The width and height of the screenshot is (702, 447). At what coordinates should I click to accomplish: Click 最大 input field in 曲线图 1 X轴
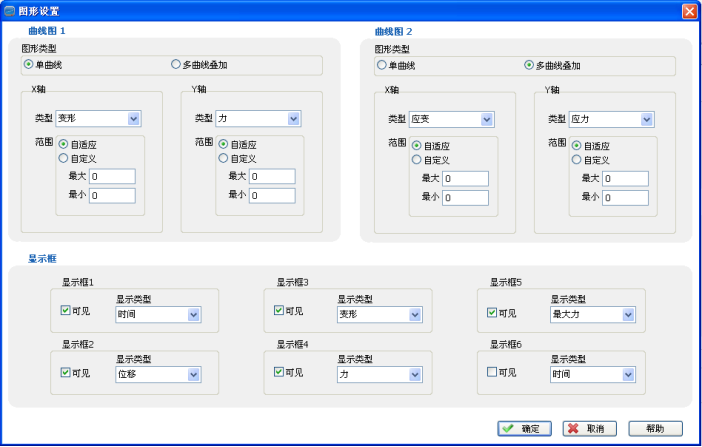(112, 177)
